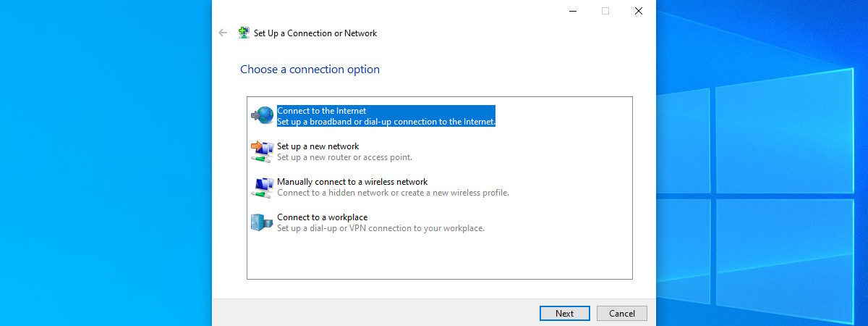The image size is (868, 326).
Task: Click the Set up a new network icon
Action: click(262, 151)
